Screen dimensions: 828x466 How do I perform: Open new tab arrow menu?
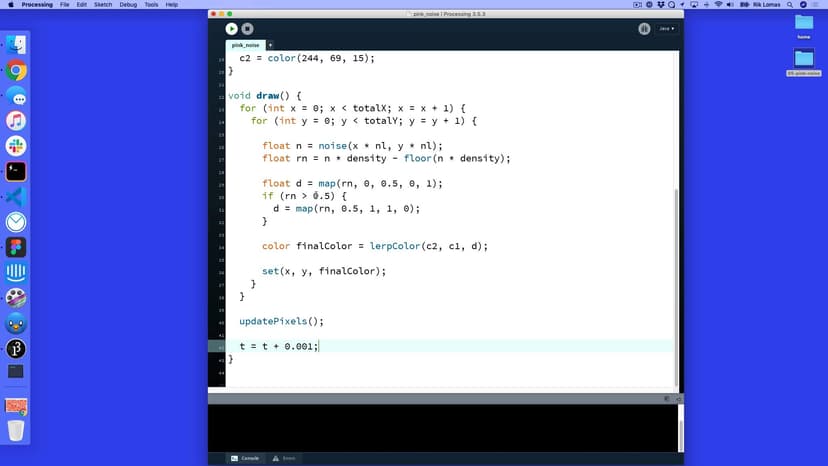tap(270, 45)
